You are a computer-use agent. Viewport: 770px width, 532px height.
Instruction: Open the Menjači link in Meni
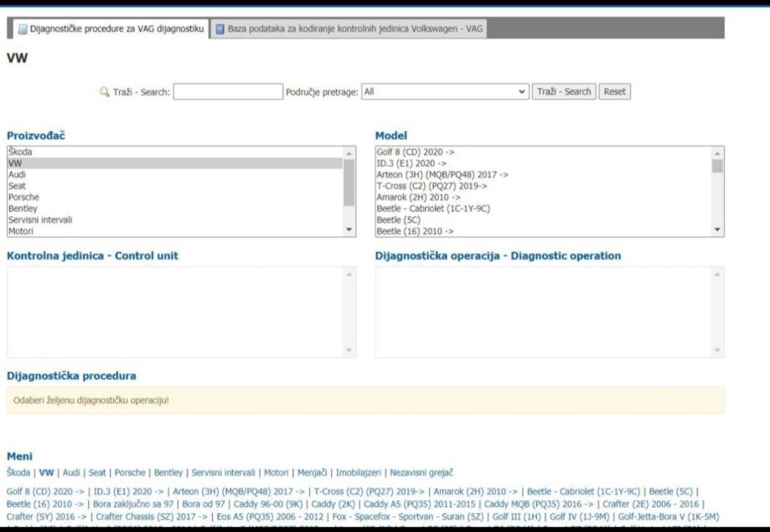click(x=312, y=473)
